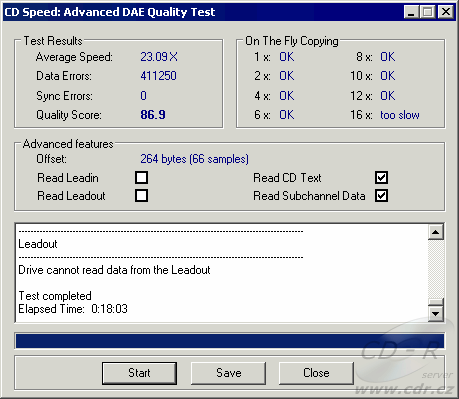The height and width of the screenshot is (399, 459).
Task: Click the Start button
Action: coord(139,373)
